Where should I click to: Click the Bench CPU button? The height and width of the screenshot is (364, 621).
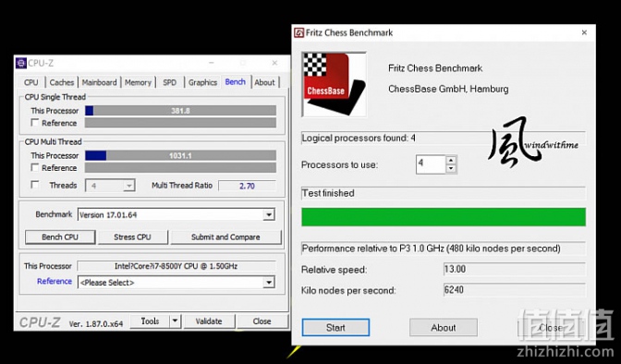click(60, 237)
